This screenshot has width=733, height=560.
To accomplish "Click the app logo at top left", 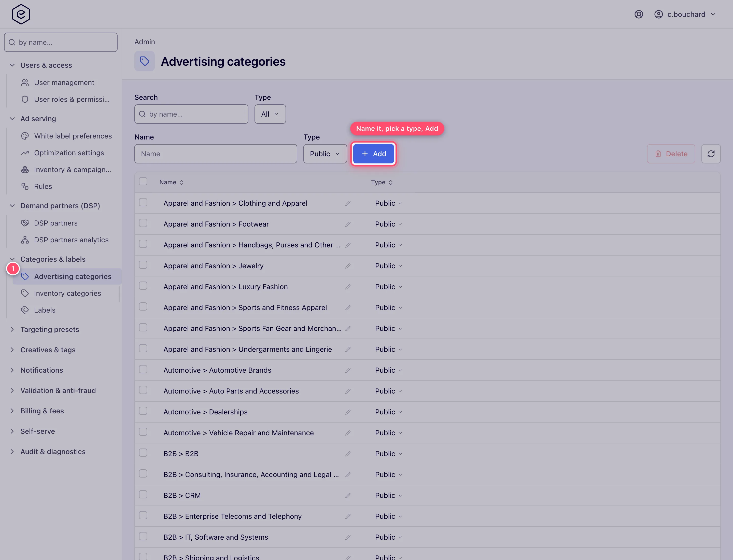I will [x=21, y=14].
